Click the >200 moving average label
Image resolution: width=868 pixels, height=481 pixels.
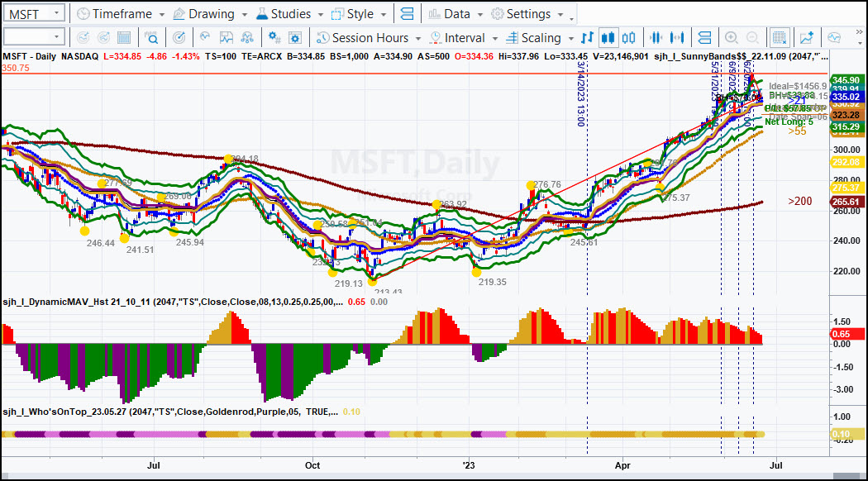800,201
